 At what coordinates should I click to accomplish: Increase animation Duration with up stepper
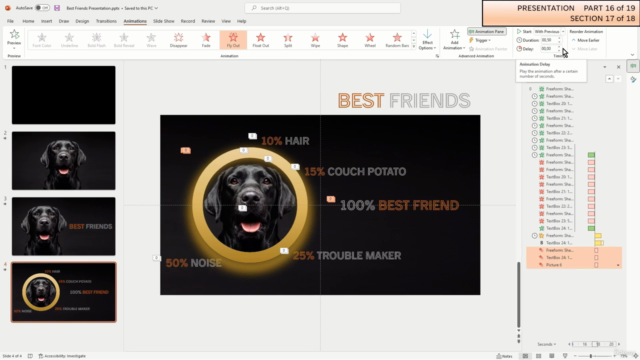[559, 38]
